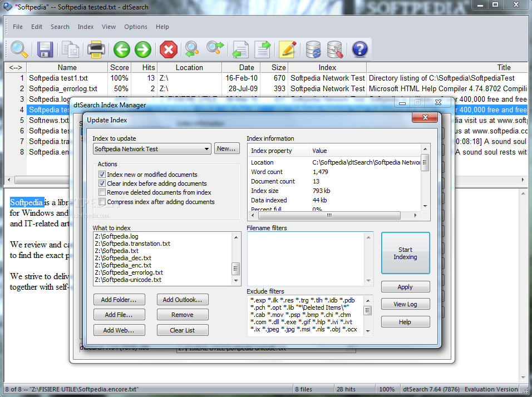
Task: Click the Remove button
Action: pyautogui.click(x=183, y=315)
